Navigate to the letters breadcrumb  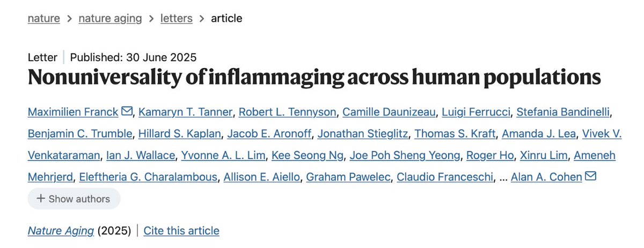coord(176,18)
